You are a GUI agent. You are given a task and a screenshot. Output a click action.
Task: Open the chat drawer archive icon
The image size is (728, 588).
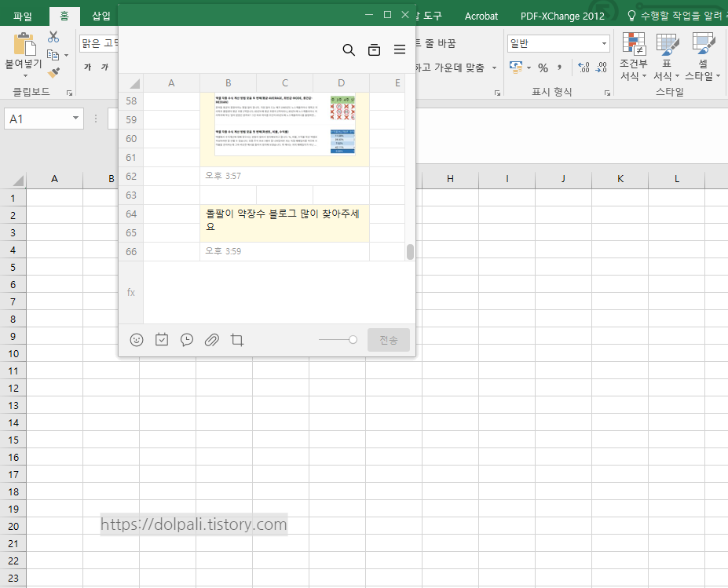tap(375, 49)
